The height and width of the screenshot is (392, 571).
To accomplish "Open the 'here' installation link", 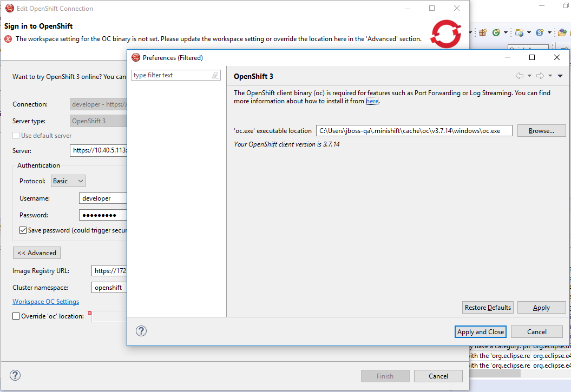I will tap(372, 101).
